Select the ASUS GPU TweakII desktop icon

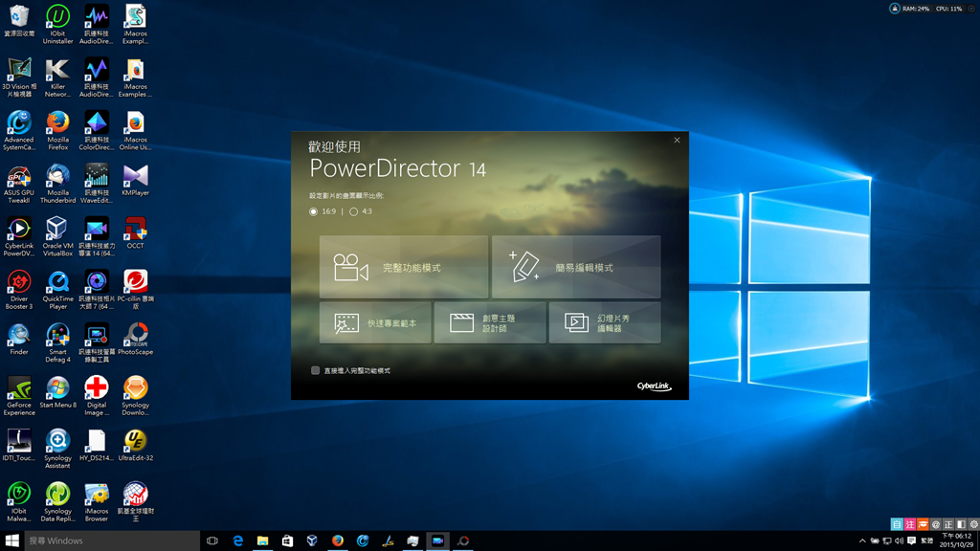click(x=19, y=184)
